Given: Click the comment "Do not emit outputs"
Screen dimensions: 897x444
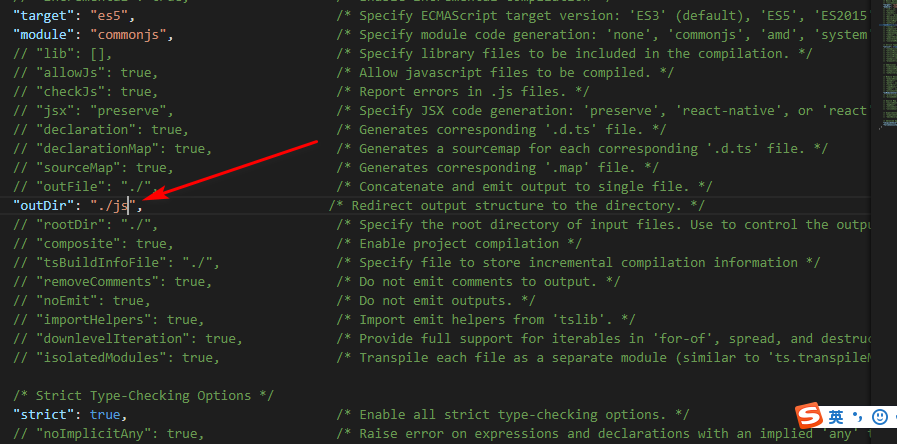Looking at the screenshot, I should click(436, 300).
